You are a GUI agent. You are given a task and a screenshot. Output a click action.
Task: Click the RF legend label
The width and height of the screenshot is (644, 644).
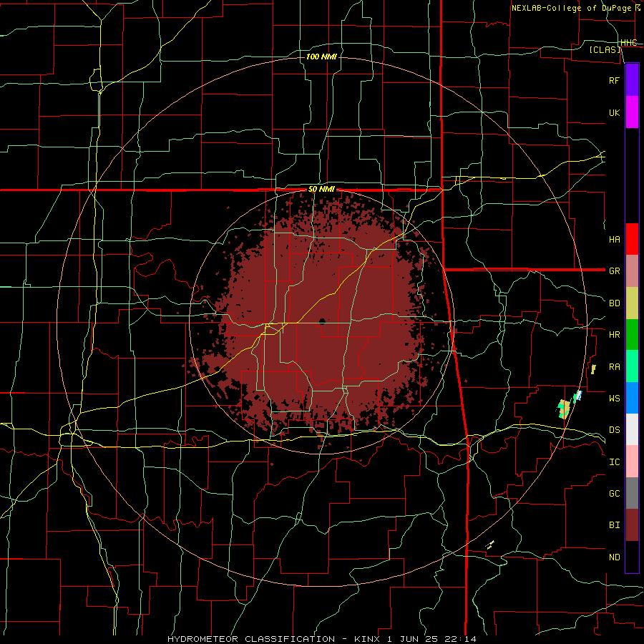point(614,80)
